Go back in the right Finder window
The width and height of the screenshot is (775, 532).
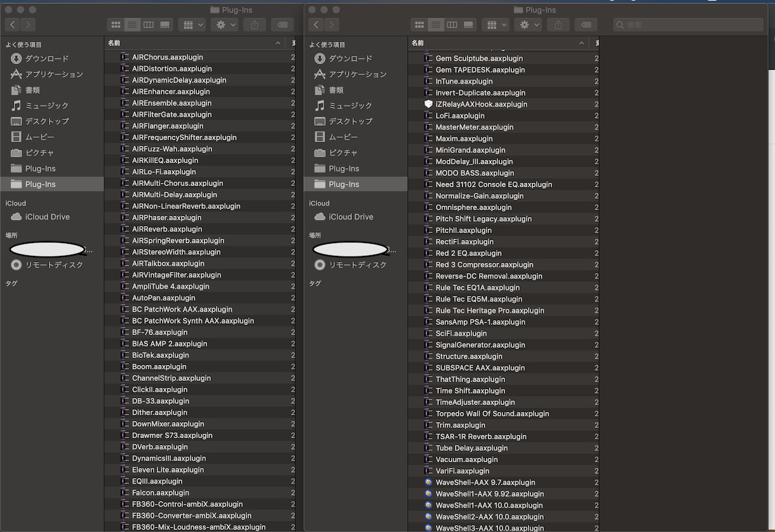point(316,25)
